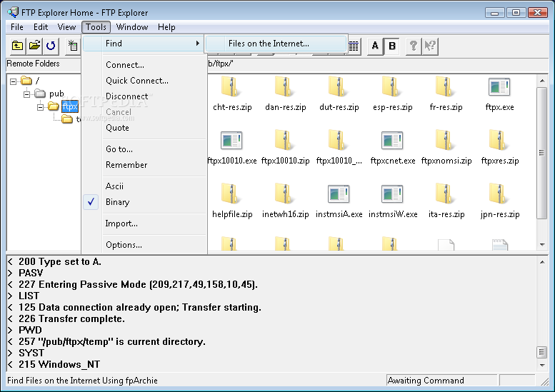Choose Go to... from Tools menu

point(144,149)
